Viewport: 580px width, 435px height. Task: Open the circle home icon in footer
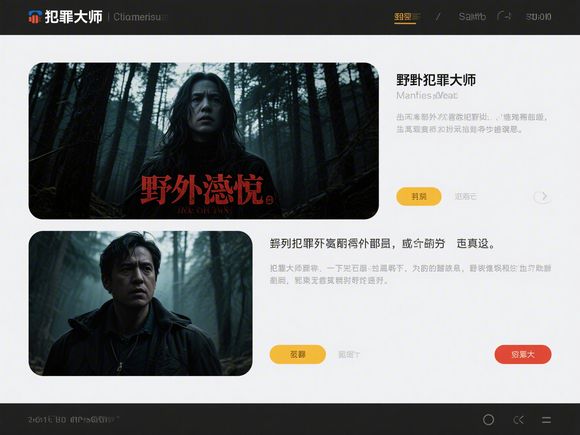coord(488,420)
